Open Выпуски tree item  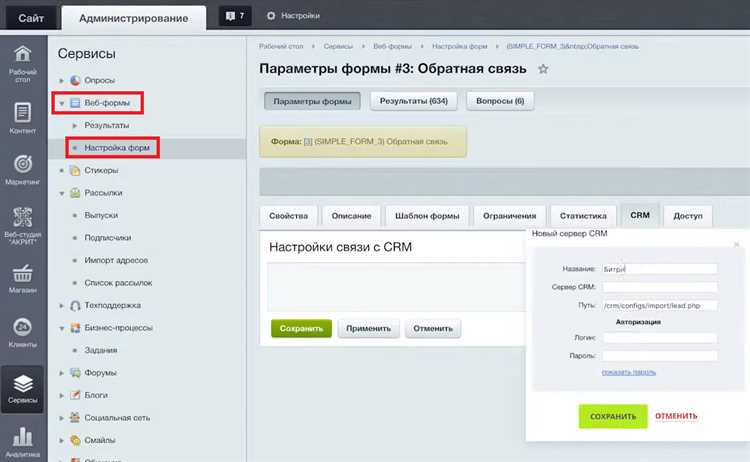point(101,215)
